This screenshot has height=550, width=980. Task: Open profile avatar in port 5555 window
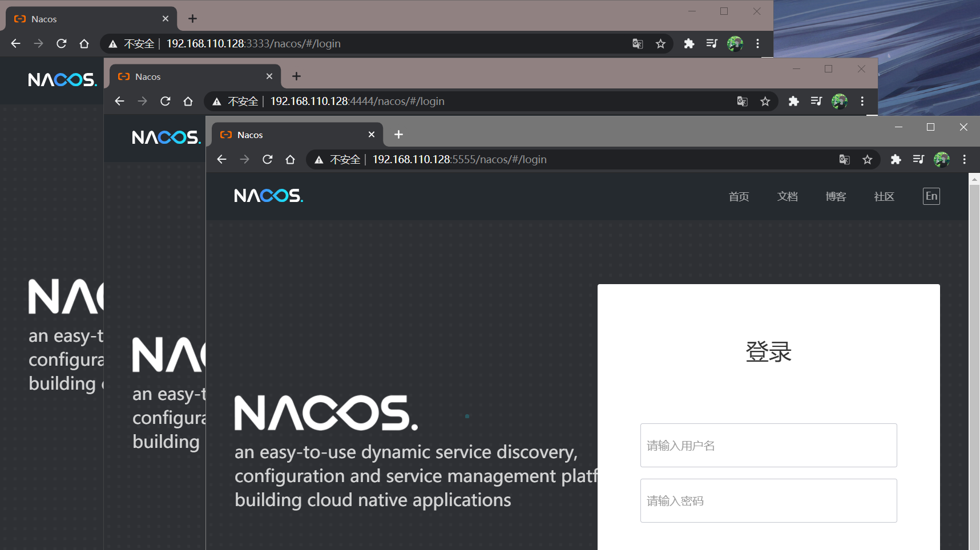(x=942, y=160)
